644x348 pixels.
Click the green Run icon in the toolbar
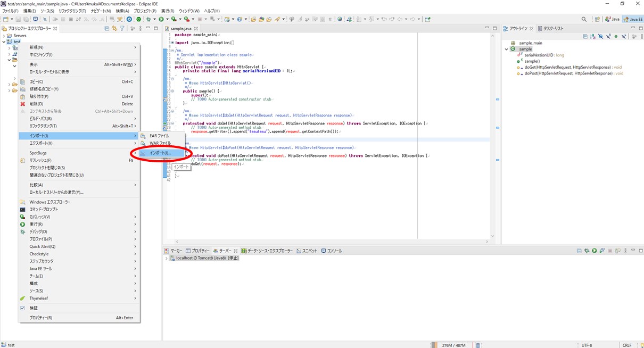click(x=161, y=19)
